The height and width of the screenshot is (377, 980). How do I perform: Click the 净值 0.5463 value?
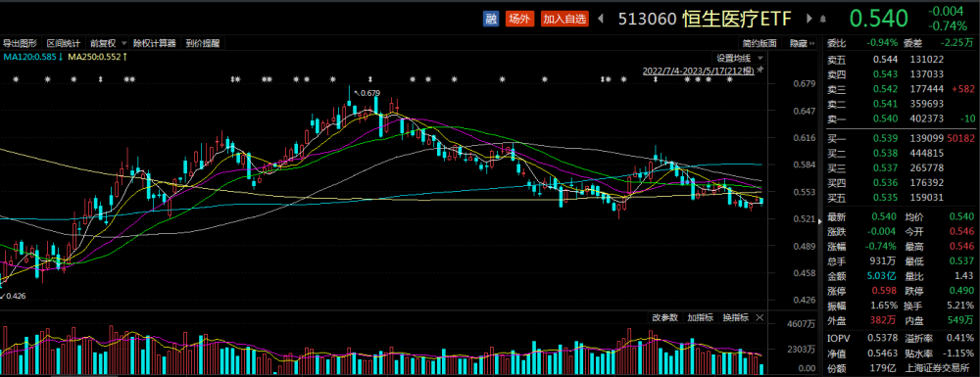pos(883,353)
